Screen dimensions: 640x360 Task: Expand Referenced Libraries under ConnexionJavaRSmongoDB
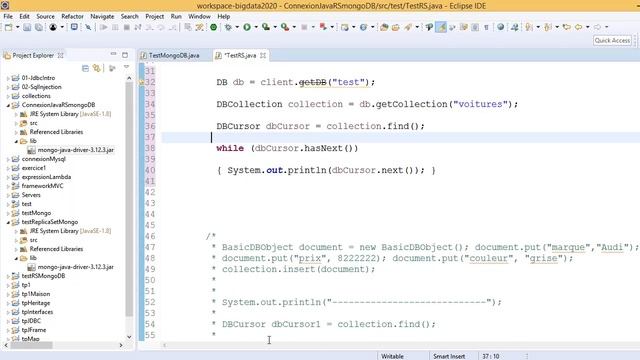[16, 132]
